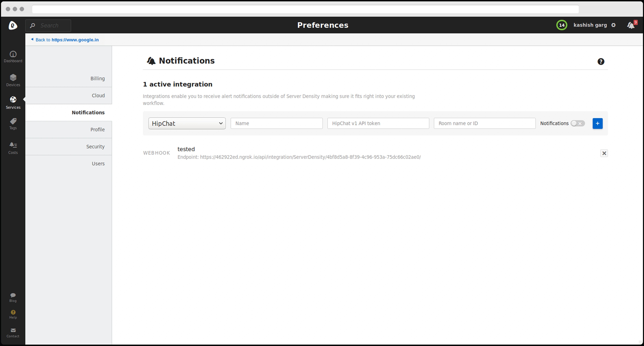Screen dimensions: 644x346
Task: Open the Security preferences tab
Action: click(x=95, y=147)
